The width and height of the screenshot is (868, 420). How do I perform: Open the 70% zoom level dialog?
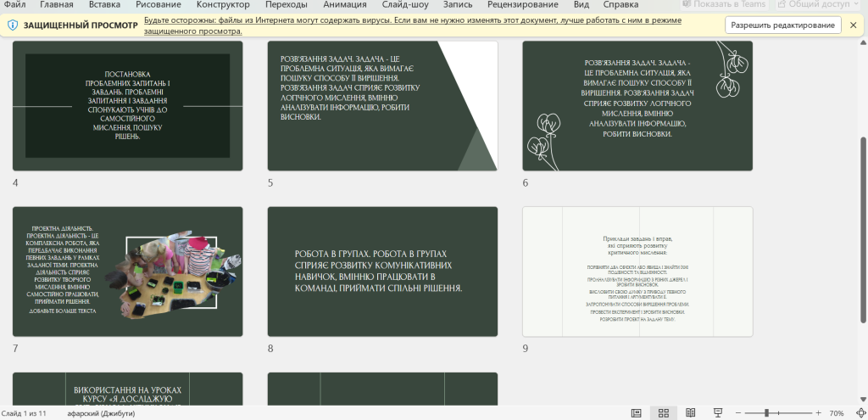(837, 413)
